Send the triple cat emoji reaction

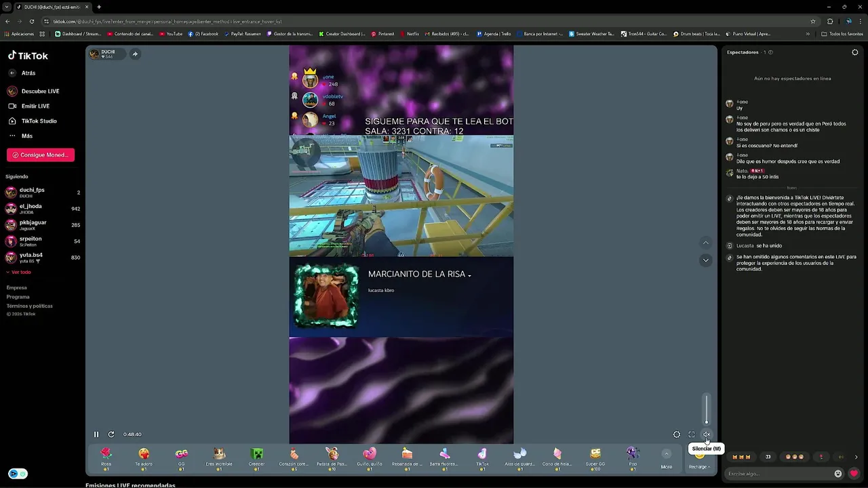[742, 457]
